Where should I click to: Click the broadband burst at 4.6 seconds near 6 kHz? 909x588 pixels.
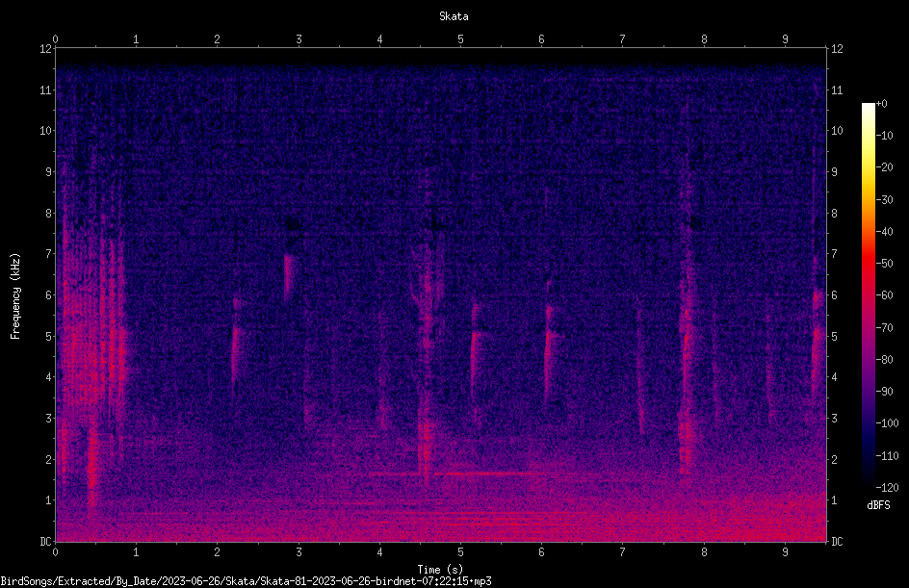(x=428, y=284)
